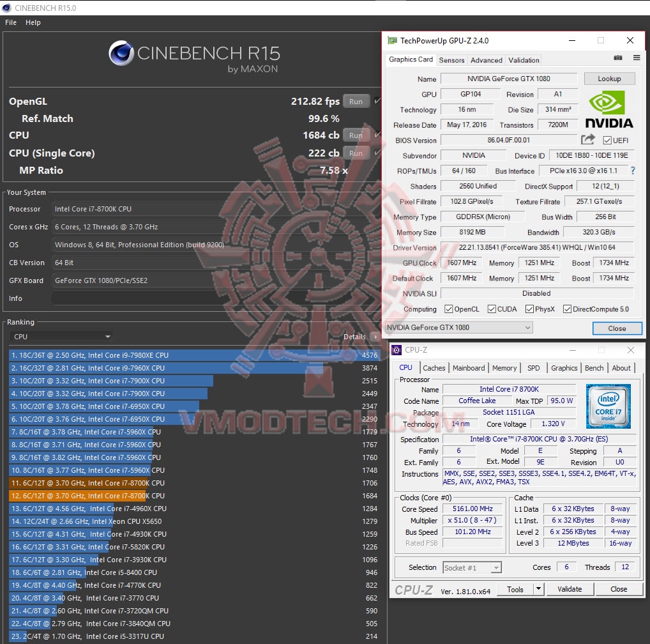The image size is (650, 644).
Task: Click the Rated FSB field in CPU-Z
Action: (x=472, y=543)
